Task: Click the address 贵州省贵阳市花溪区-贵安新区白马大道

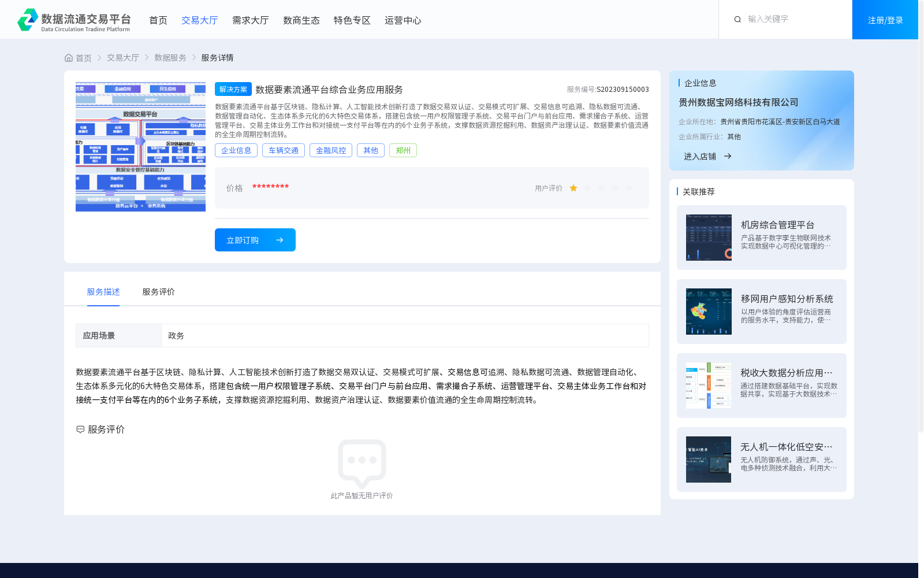Action: tap(780, 122)
